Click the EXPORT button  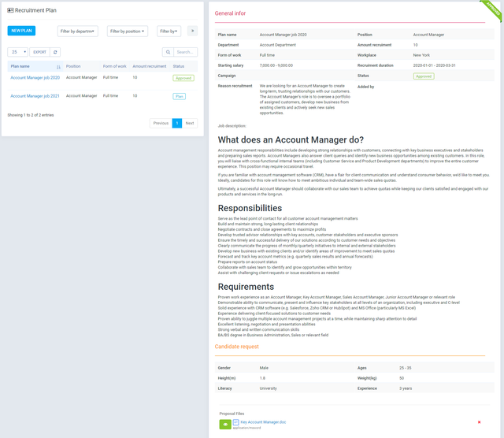(40, 52)
